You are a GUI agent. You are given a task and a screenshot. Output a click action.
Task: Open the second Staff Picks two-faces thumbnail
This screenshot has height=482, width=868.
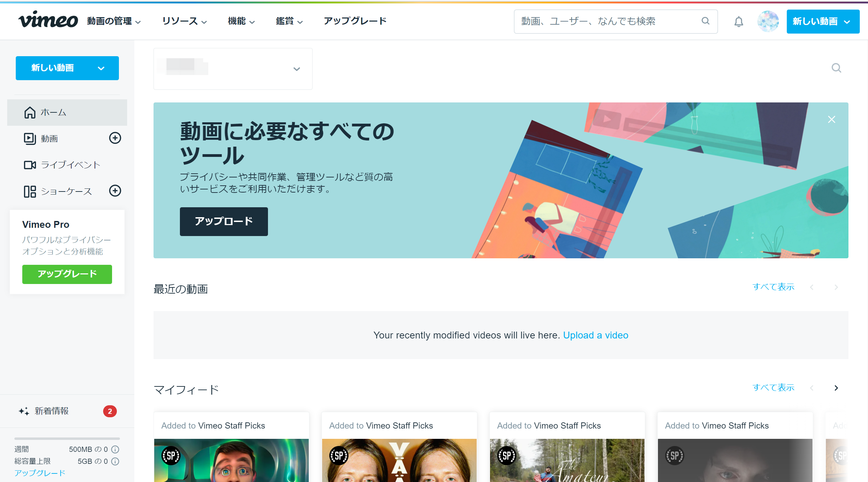(399, 460)
